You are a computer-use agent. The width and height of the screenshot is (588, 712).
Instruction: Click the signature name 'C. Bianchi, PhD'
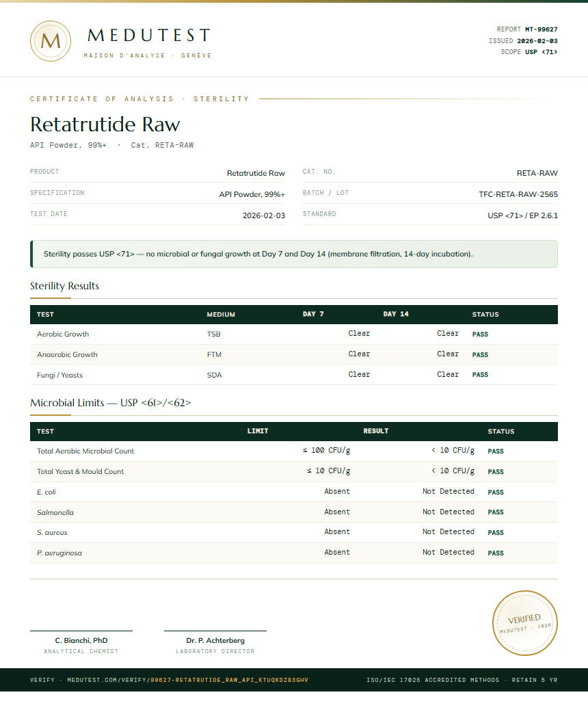coord(81,640)
